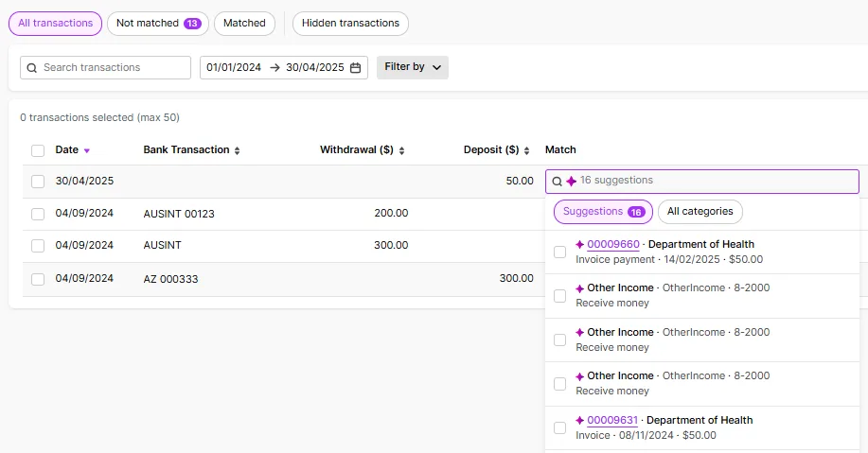Click 'Invoice payment · 14/02/2025 · $50.00' text
This screenshot has height=453, width=868.
pyautogui.click(x=669, y=259)
